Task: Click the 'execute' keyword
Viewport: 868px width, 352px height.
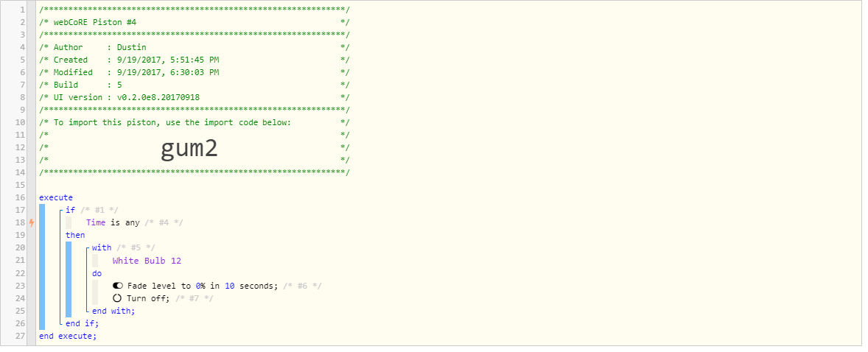Action: (56, 197)
